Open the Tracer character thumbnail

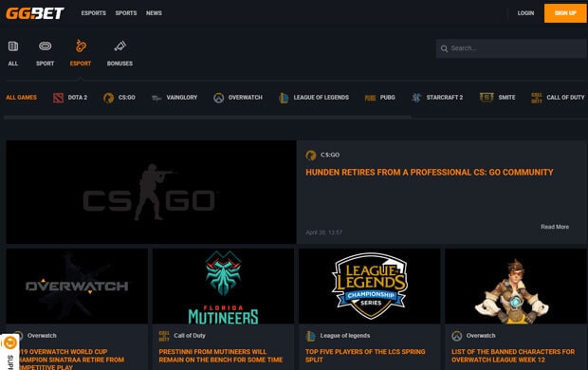click(x=516, y=286)
